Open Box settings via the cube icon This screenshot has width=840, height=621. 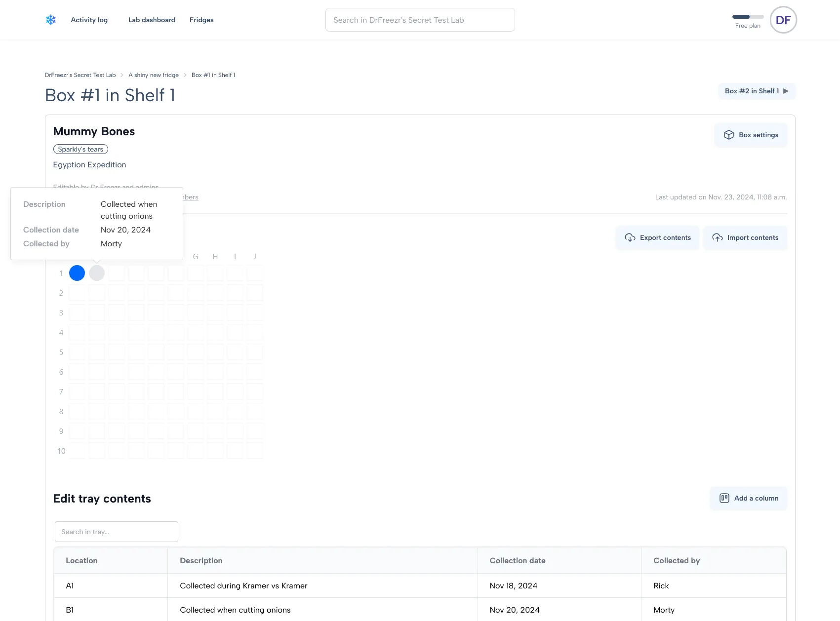[729, 135]
